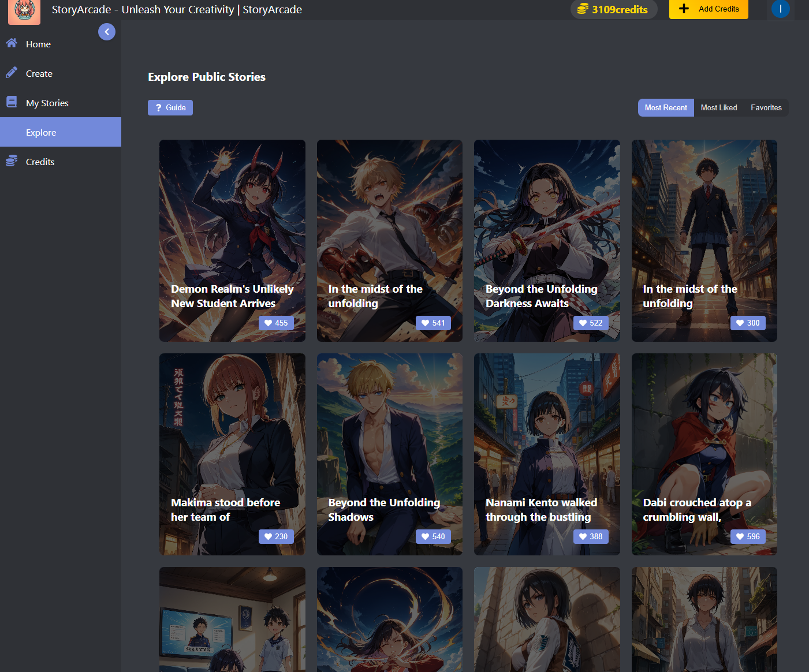Viewport: 809px width, 672px height.
Task: Like the story with 300 likes
Action: 748,323
